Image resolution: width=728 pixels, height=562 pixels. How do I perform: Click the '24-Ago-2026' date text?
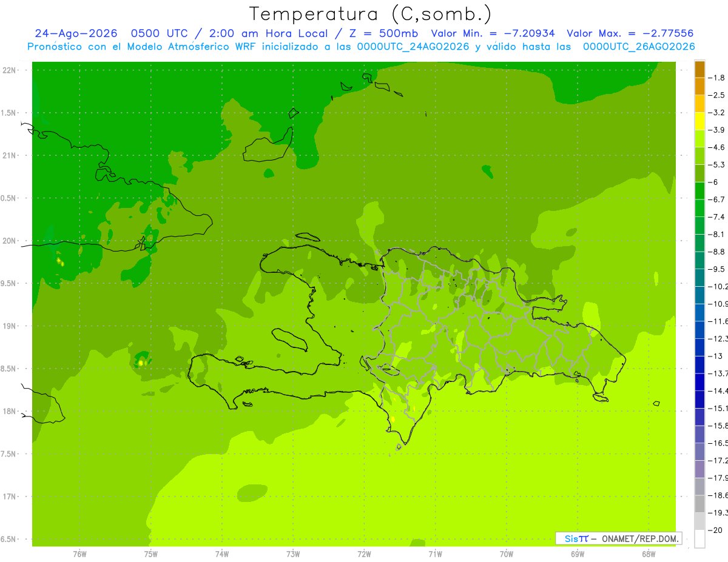(76, 33)
